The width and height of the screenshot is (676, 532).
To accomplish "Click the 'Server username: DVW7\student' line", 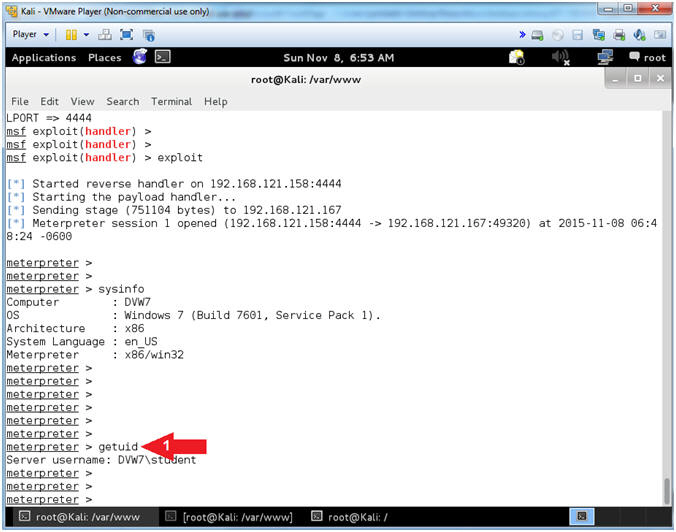I will click(101, 460).
